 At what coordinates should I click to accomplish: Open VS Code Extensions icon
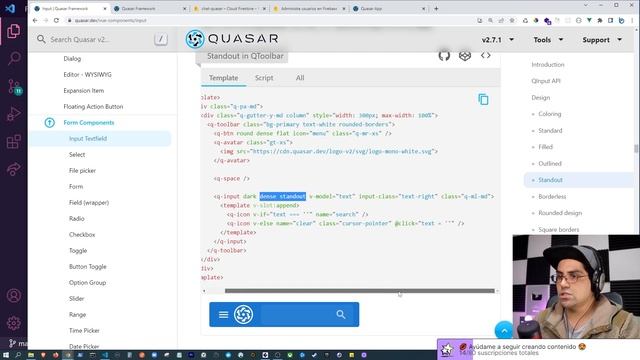point(13,142)
